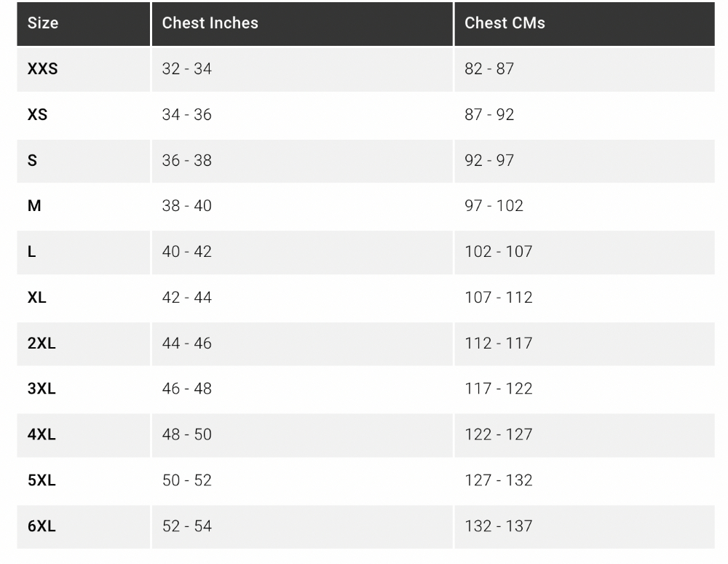
Task: Click the Size column header
Action: click(43, 23)
